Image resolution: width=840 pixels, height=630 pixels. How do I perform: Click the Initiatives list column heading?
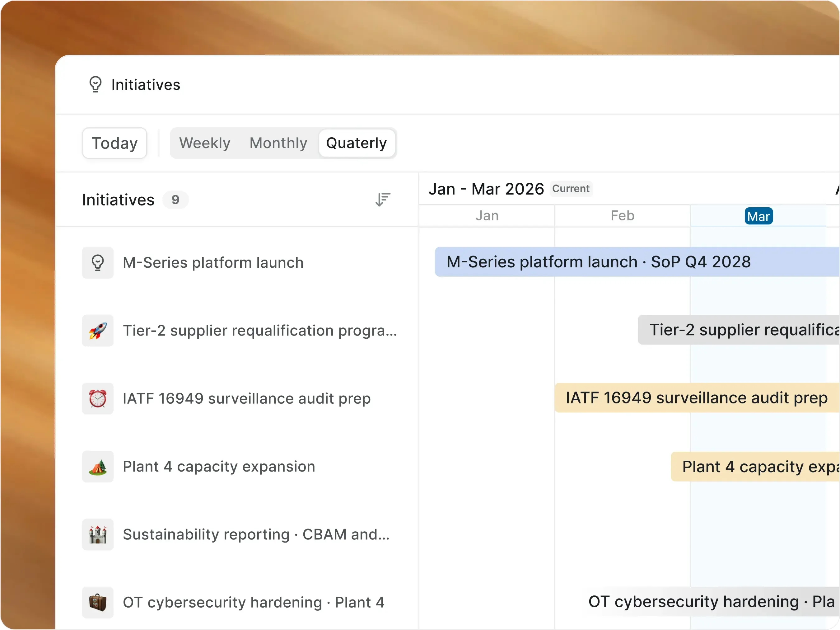coord(119,200)
